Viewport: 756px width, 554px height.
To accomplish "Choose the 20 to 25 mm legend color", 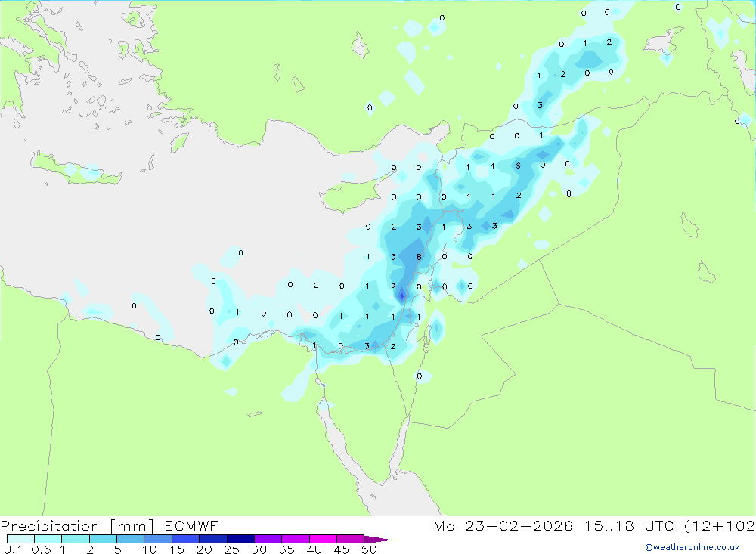I will pyautogui.click(x=212, y=539).
